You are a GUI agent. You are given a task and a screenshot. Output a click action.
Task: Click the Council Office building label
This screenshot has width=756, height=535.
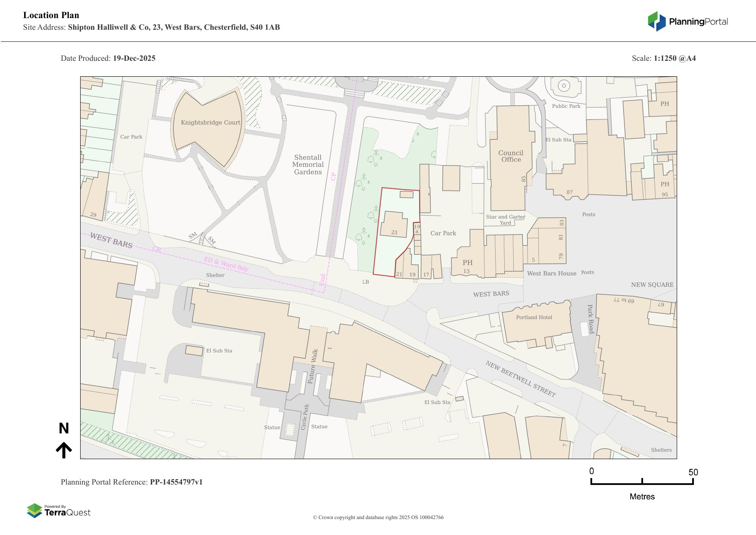[511, 156]
